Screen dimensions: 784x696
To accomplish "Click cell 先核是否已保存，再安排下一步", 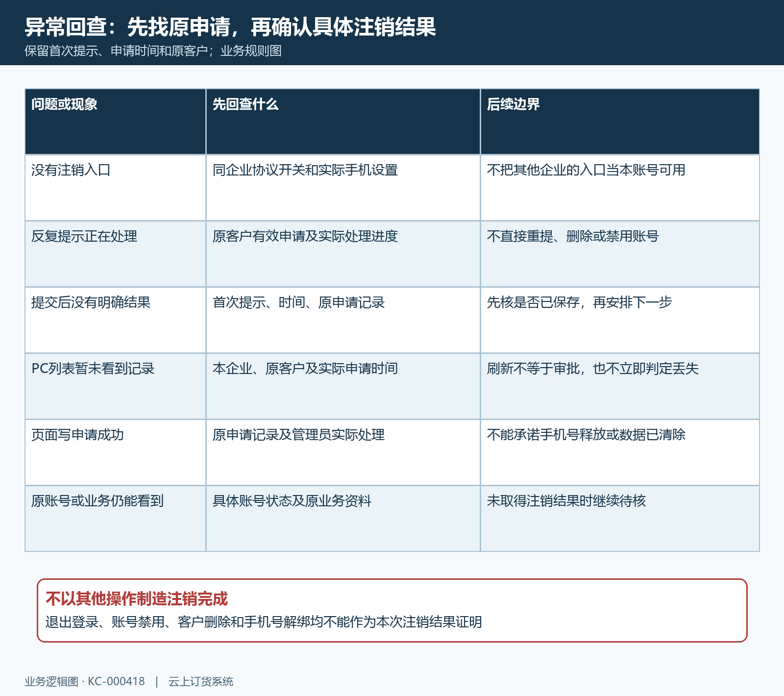I will [x=620, y=320].
